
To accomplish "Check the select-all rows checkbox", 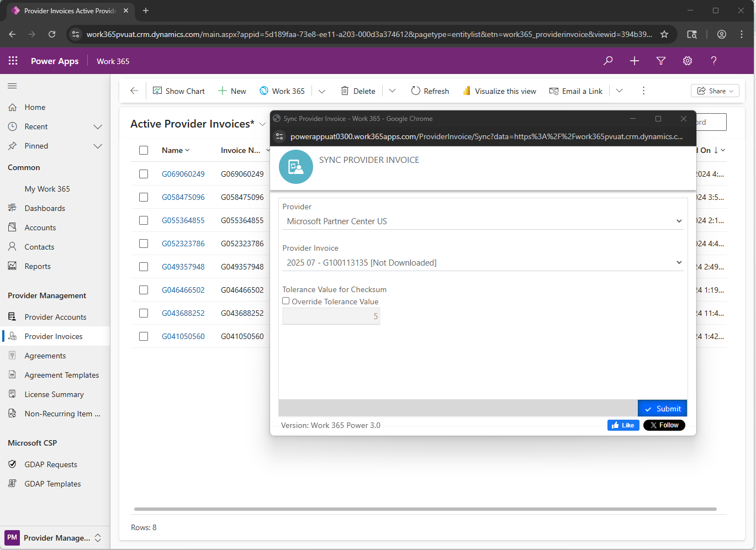I will point(144,150).
